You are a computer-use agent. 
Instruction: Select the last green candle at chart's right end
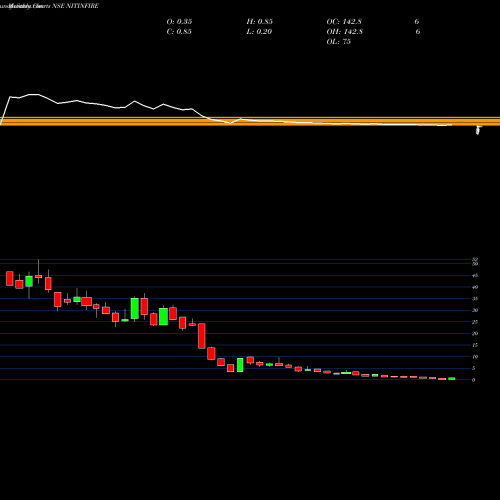[452, 379]
